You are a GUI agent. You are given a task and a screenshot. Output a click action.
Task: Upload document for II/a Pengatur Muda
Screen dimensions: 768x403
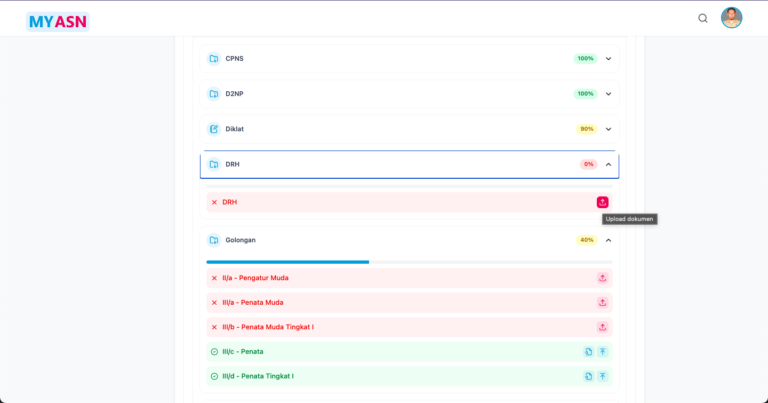[x=602, y=278]
